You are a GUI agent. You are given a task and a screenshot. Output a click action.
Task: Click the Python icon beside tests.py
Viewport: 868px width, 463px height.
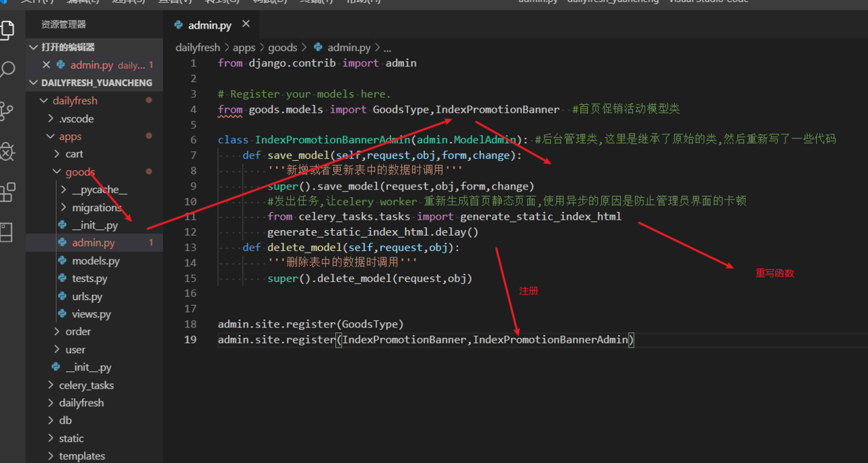coord(62,278)
